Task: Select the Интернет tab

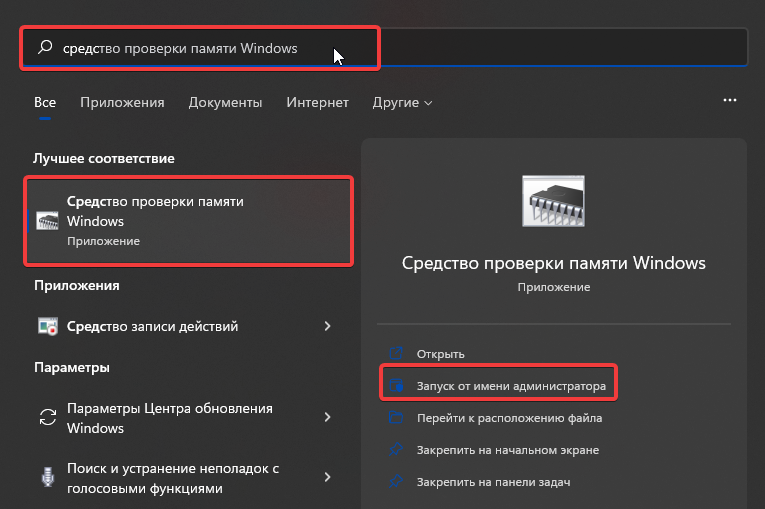Action: (317, 102)
